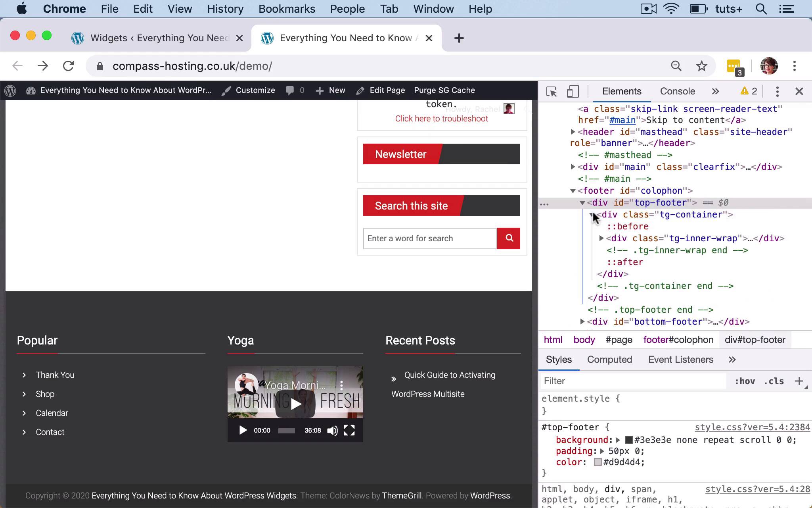Image resolution: width=812 pixels, height=508 pixels.
Task: Open DevTools customize three-dot menu
Action: coord(777,92)
